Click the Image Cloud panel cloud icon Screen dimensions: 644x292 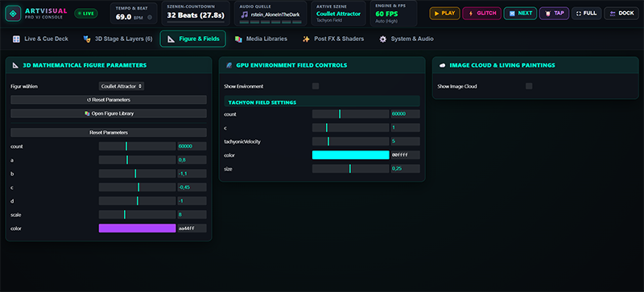(x=442, y=65)
